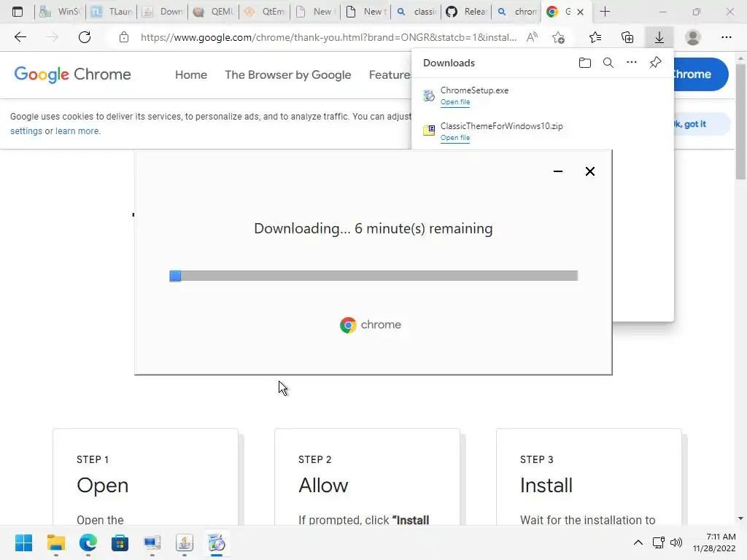The height and width of the screenshot is (560, 747).
Task: Minimize the Chrome installer dialog
Action: (558, 171)
